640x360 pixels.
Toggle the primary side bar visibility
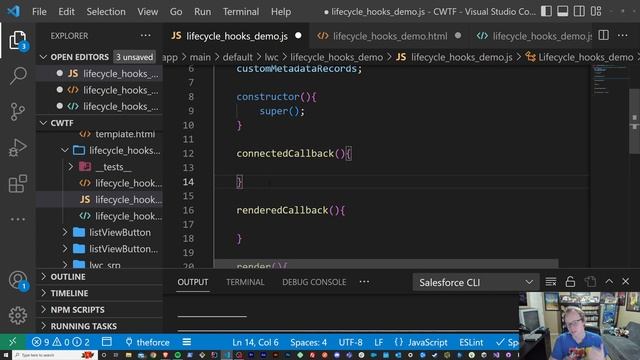point(546,11)
